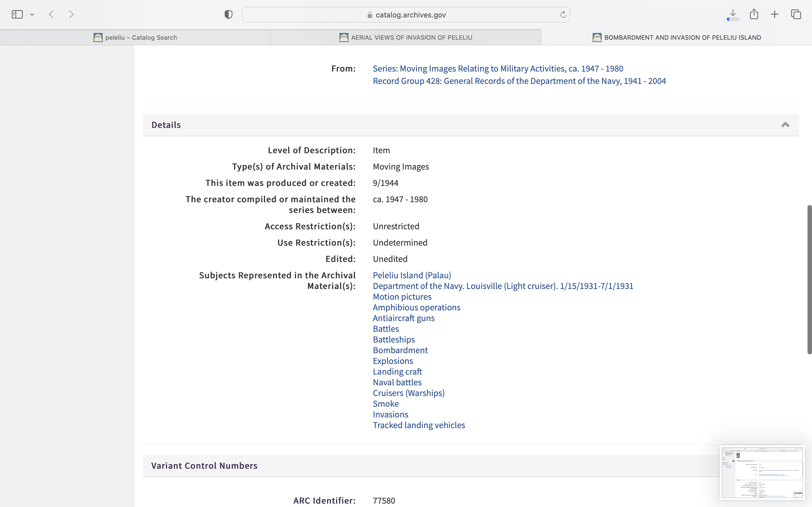Open the sidebar options dropdown chevron

click(32, 14)
